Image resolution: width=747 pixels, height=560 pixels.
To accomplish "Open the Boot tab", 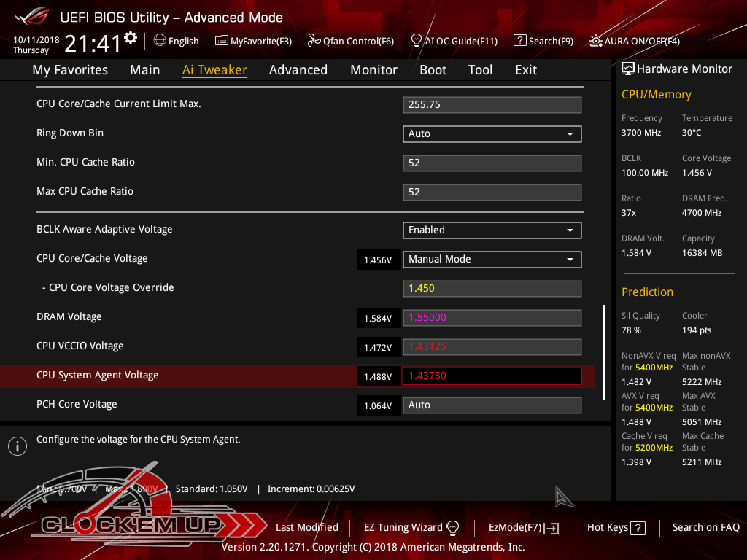I will [433, 70].
